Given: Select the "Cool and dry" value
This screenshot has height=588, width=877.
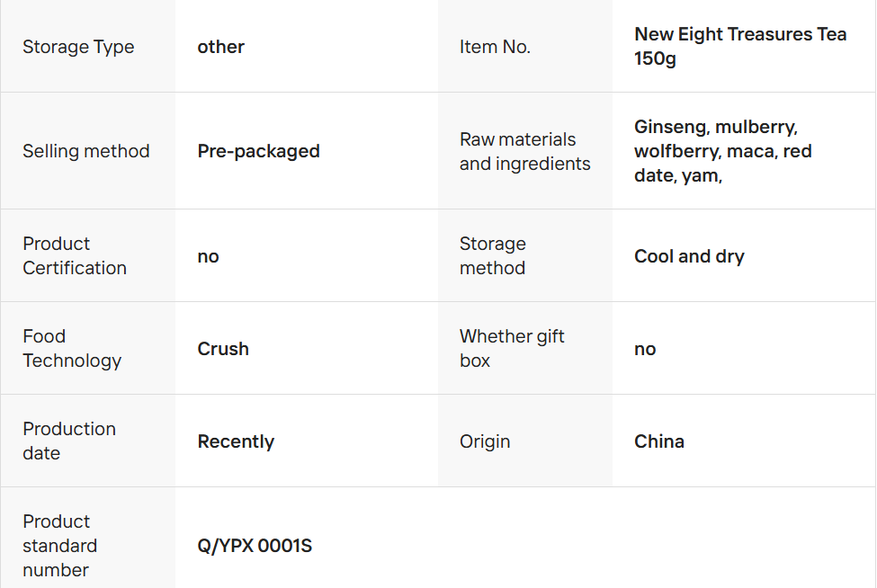Looking at the screenshot, I should [689, 256].
